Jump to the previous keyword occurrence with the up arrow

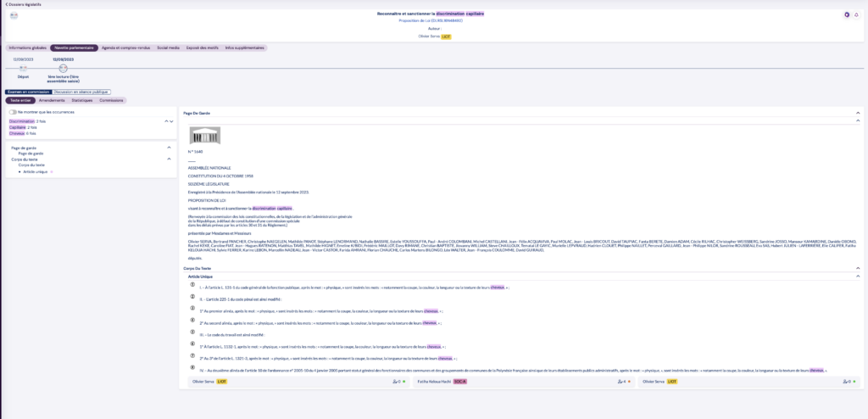(x=166, y=121)
